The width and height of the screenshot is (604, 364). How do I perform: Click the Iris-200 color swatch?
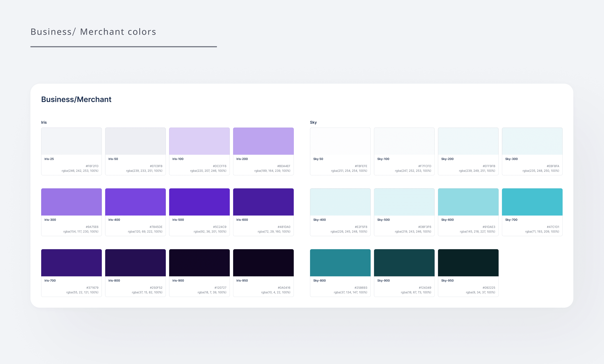click(263, 141)
